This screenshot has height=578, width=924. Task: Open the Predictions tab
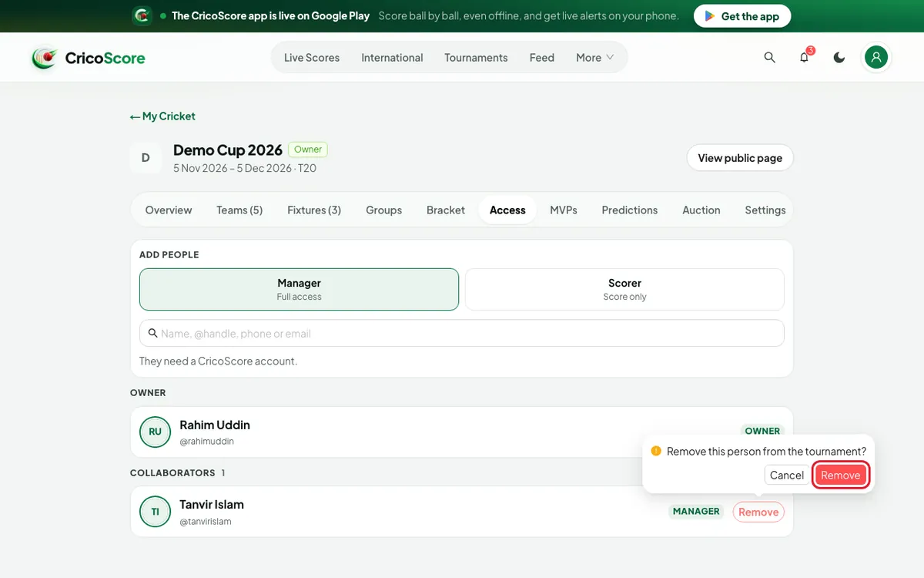pos(630,210)
